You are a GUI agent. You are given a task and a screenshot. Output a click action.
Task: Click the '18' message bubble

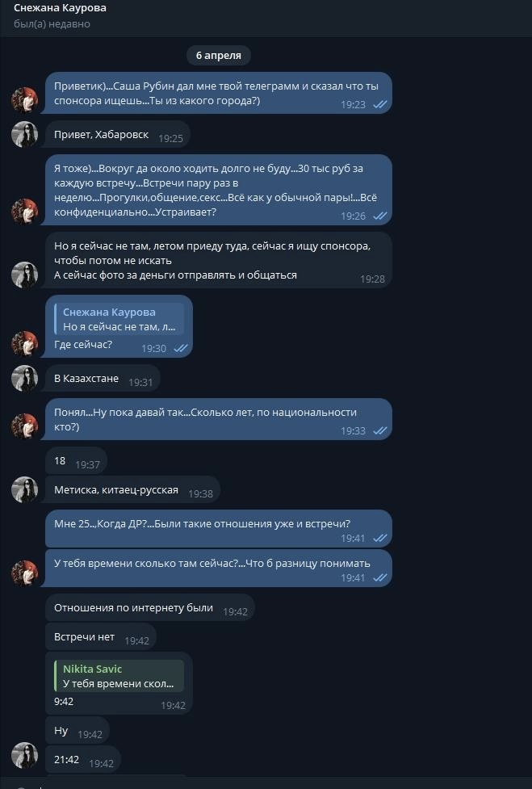[x=60, y=461]
